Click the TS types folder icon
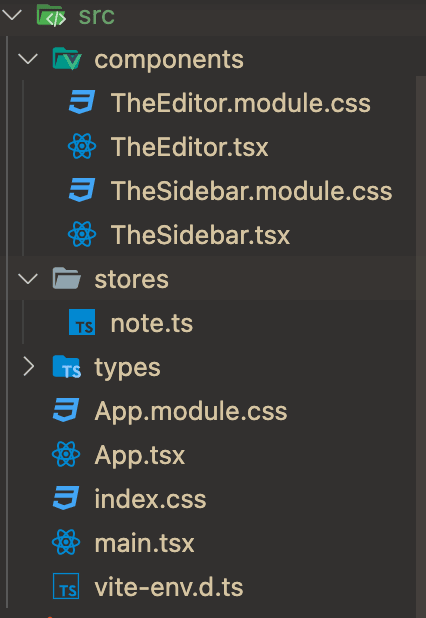The image size is (426, 618). click(x=67, y=367)
